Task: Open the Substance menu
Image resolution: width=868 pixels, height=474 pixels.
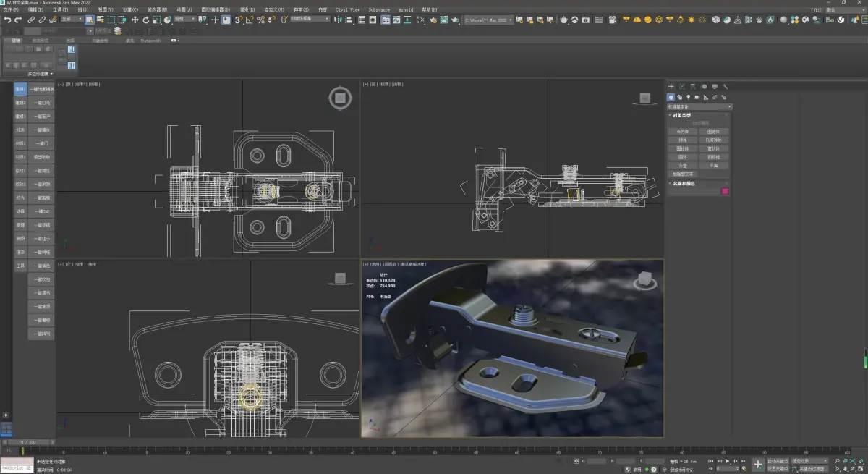Action: pyautogui.click(x=379, y=10)
